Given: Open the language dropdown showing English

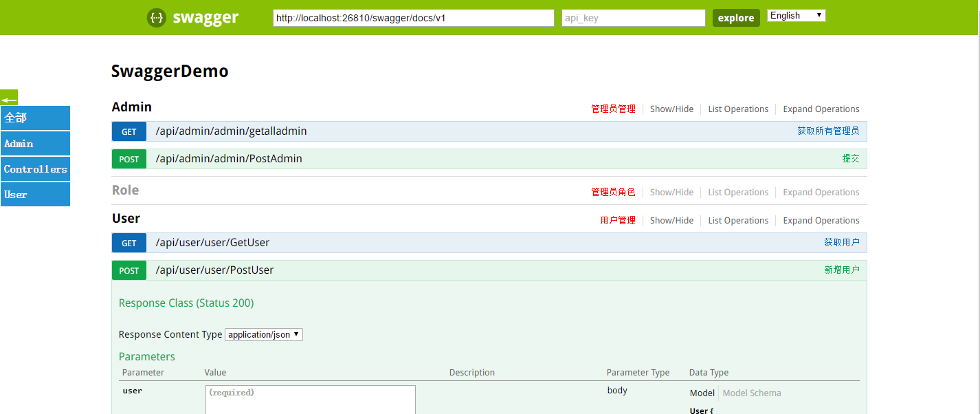Looking at the screenshot, I should pyautogui.click(x=797, y=15).
